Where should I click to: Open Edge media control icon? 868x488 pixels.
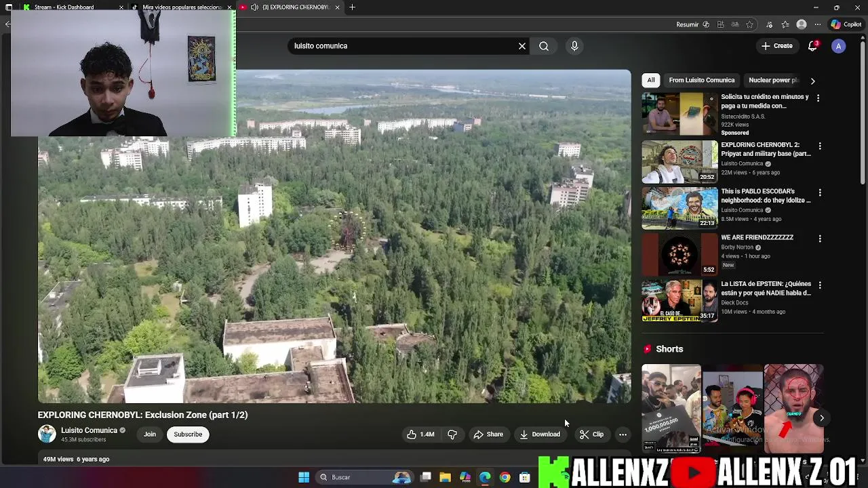[x=769, y=24]
